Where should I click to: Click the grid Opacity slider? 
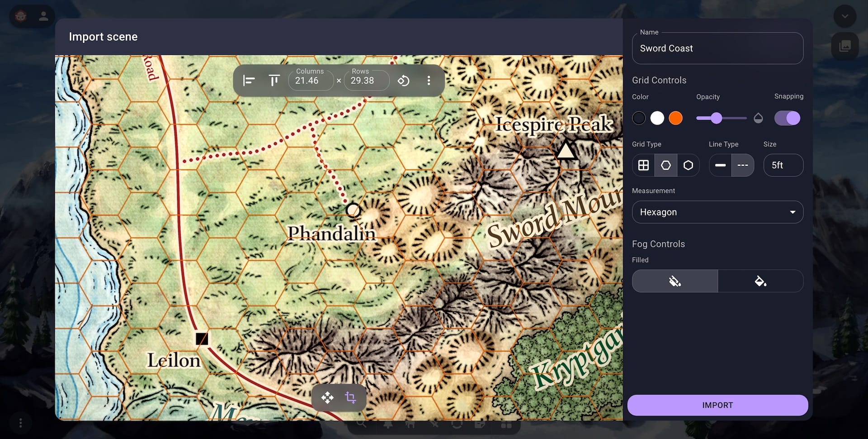click(x=721, y=118)
